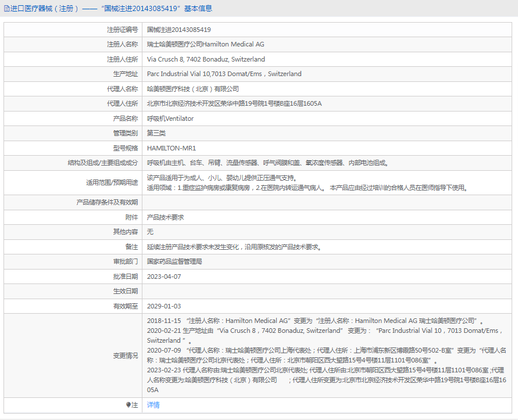Viewport: 518px width, 420px height.
Task: Select the 其他内容 value 无
Action: 151,232
